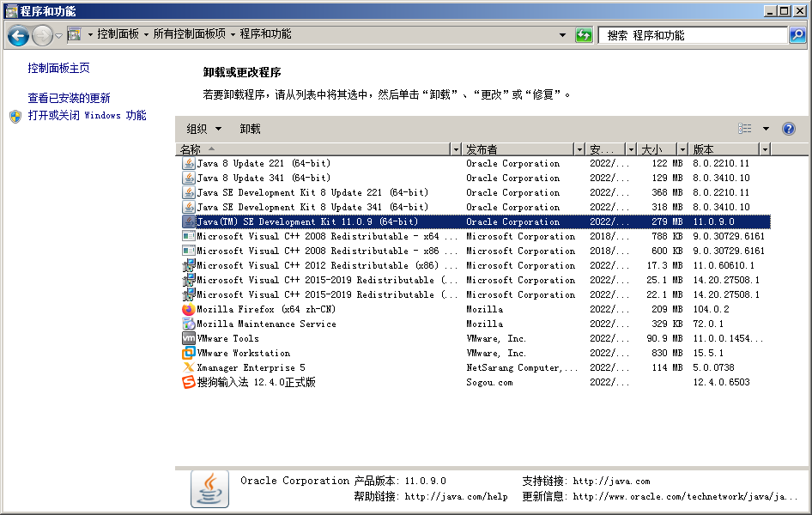The image size is (812, 515).
Task: Sort by the 发布者 column header
Action: (x=518, y=149)
